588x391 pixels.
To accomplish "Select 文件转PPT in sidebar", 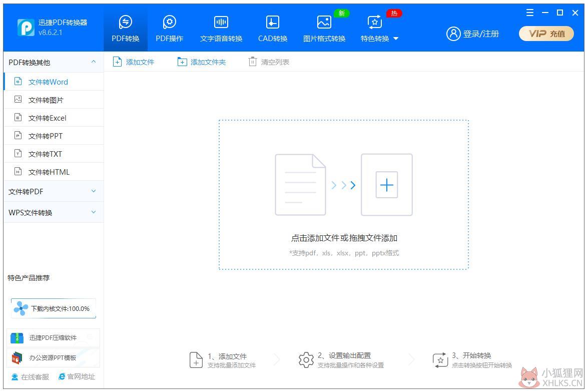I will point(54,136).
